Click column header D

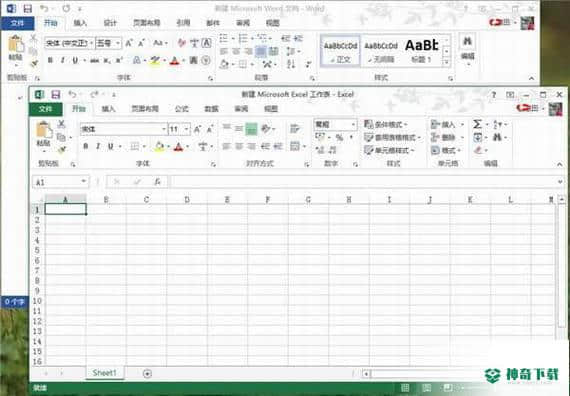(x=187, y=199)
